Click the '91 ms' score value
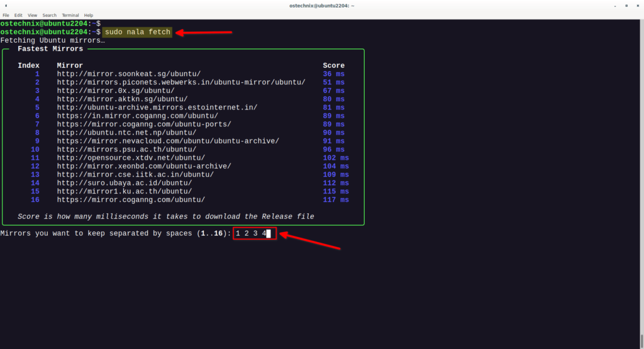 [x=333, y=141]
